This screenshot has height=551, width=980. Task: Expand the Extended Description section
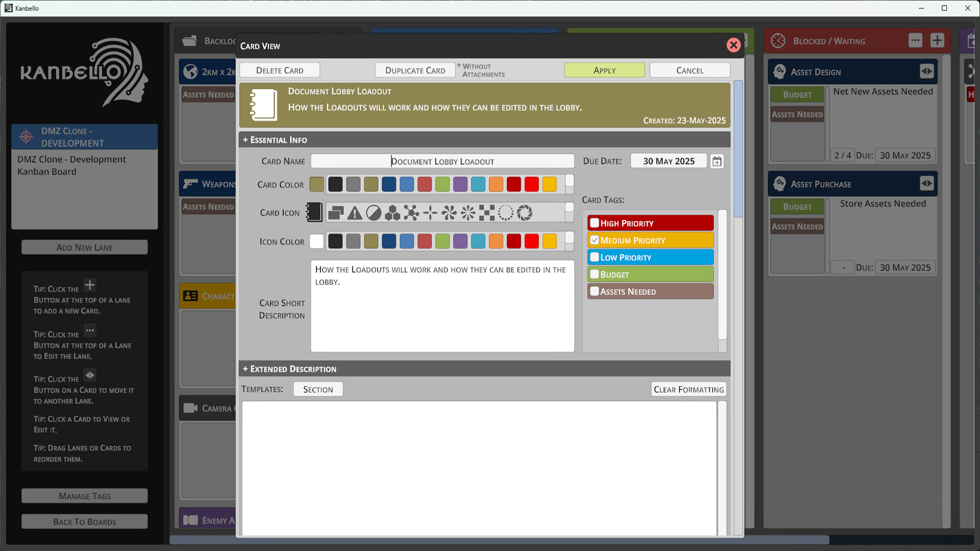coord(289,368)
